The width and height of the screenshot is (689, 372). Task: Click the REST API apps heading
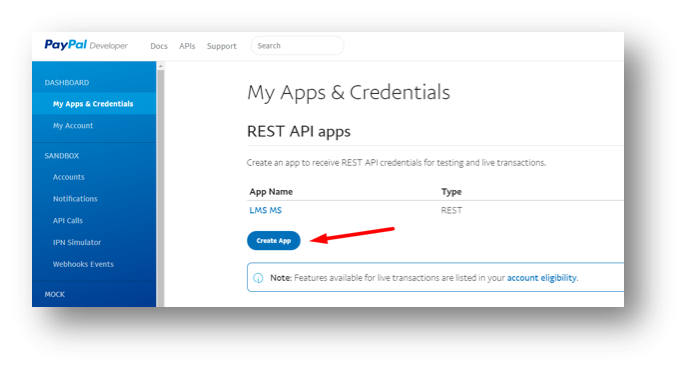[x=299, y=131]
